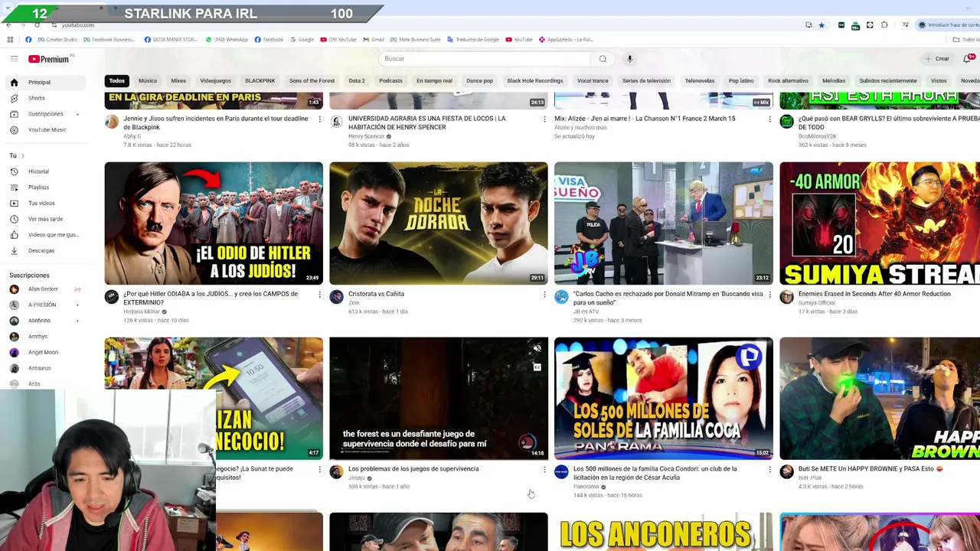Open Amthys subscription channel
980x551 pixels.
point(46,337)
